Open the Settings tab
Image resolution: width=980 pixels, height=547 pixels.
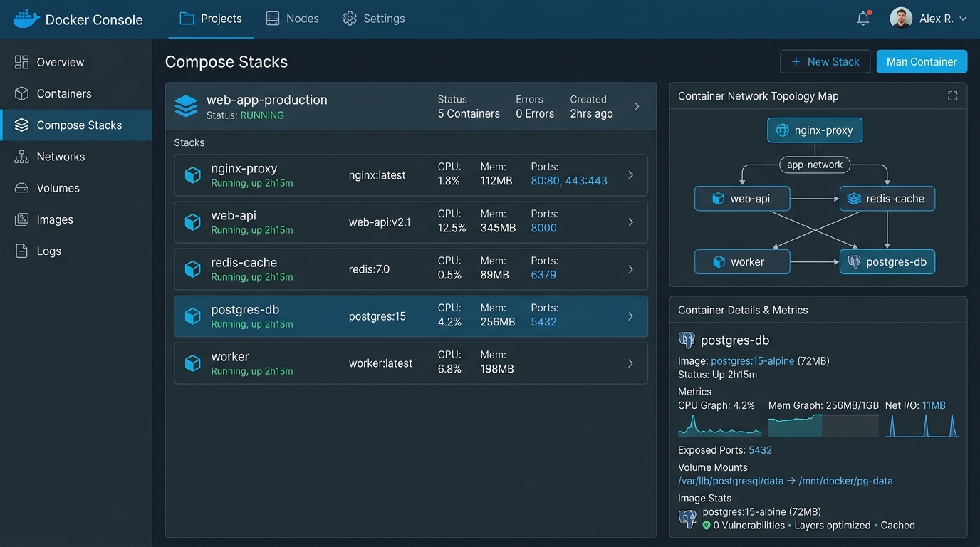[374, 19]
